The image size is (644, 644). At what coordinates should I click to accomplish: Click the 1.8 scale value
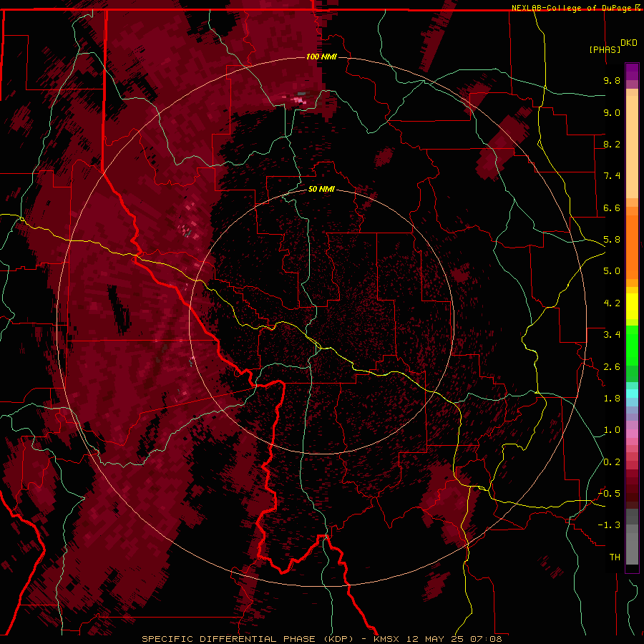coord(612,399)
